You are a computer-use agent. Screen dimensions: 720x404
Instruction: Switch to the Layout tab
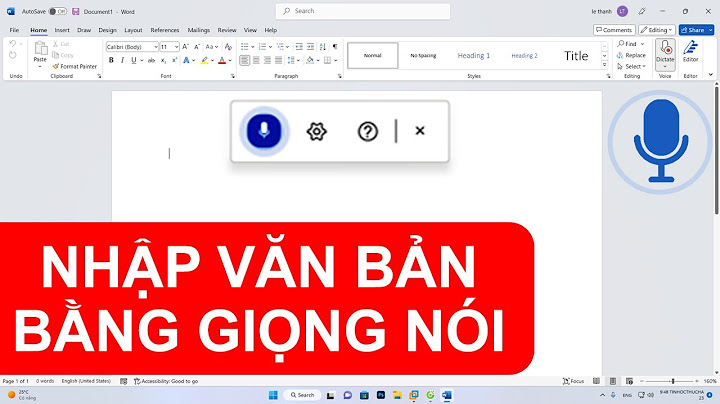(133, 30)
